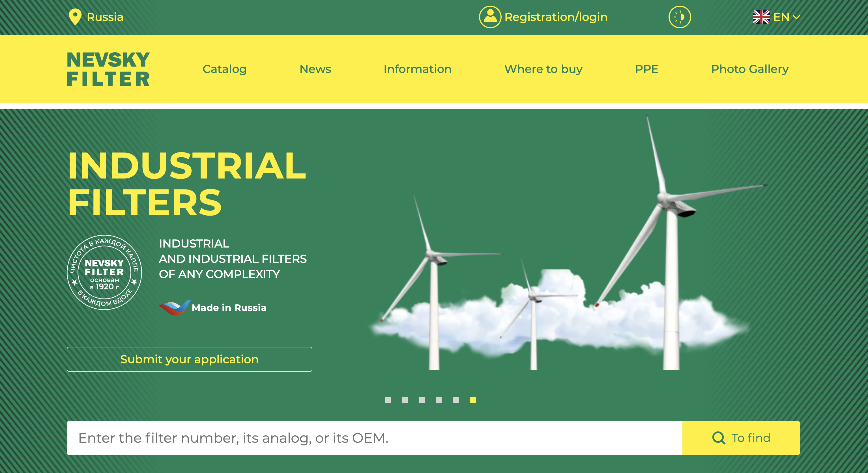Toggle the light/dark theme icon

pos(680,17)
